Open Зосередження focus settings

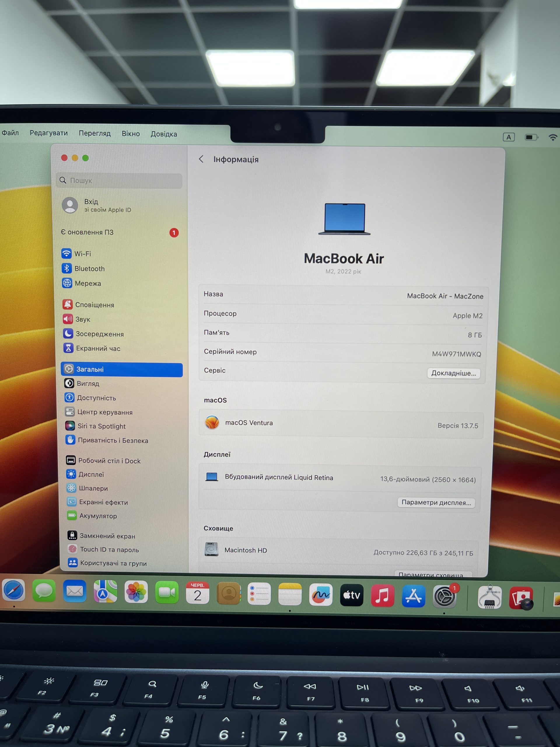tap(94, 334)
